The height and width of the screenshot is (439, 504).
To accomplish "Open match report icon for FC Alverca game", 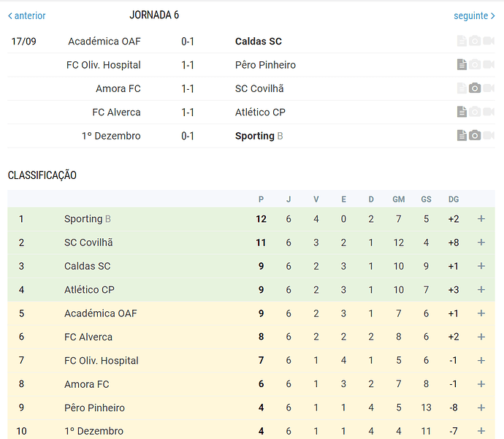I will (x=462, y=112).
